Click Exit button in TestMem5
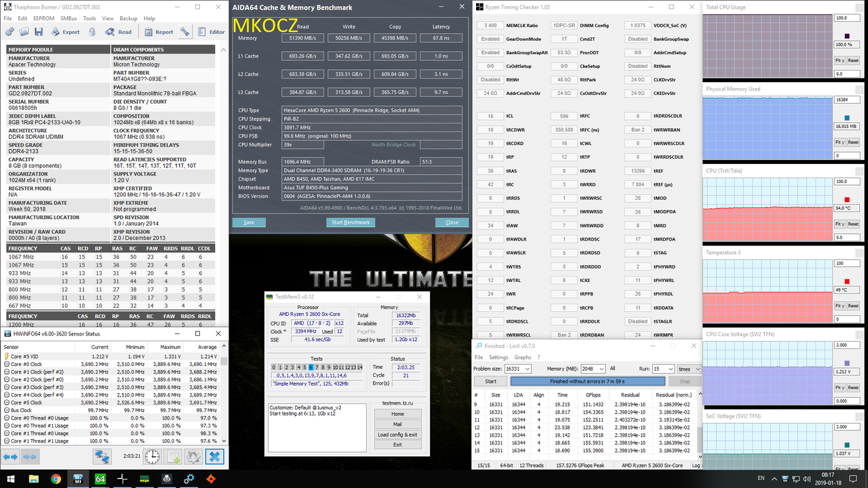This screenshot has width=868, height=488. 397,445
